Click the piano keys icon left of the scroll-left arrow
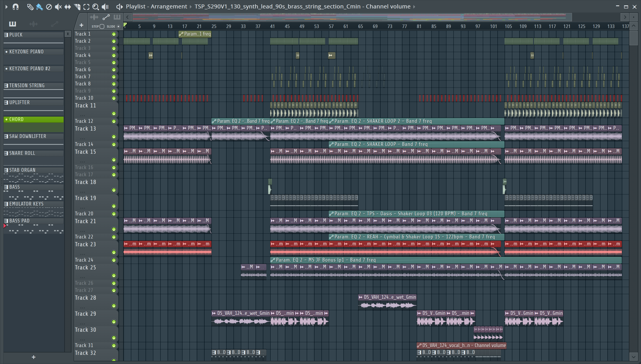This screenshot has width=641, height=364. click(117, 17)
